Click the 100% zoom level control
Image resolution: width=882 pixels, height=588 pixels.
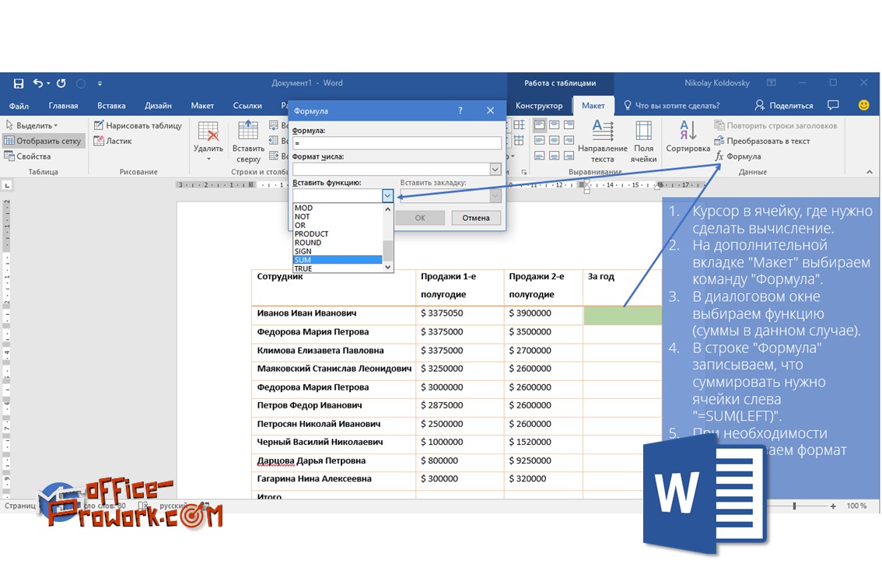[856, 506]
